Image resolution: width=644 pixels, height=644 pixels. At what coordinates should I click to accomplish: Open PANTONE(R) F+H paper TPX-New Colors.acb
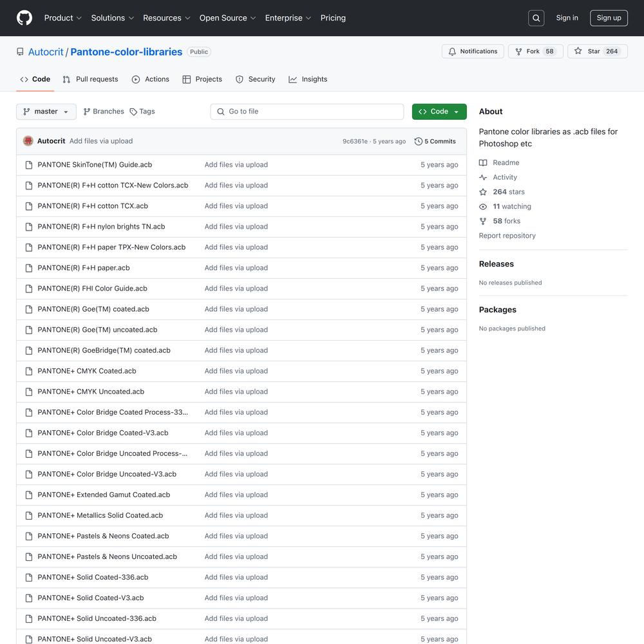111,247
